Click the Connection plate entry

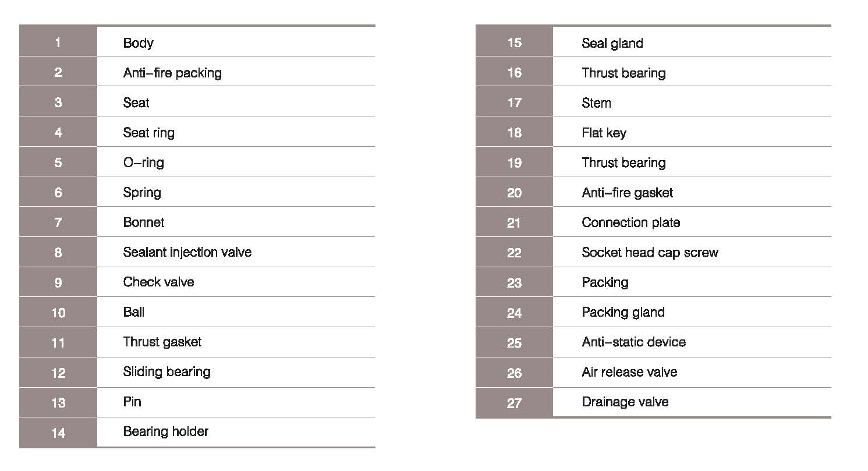[x=630, y=222]
